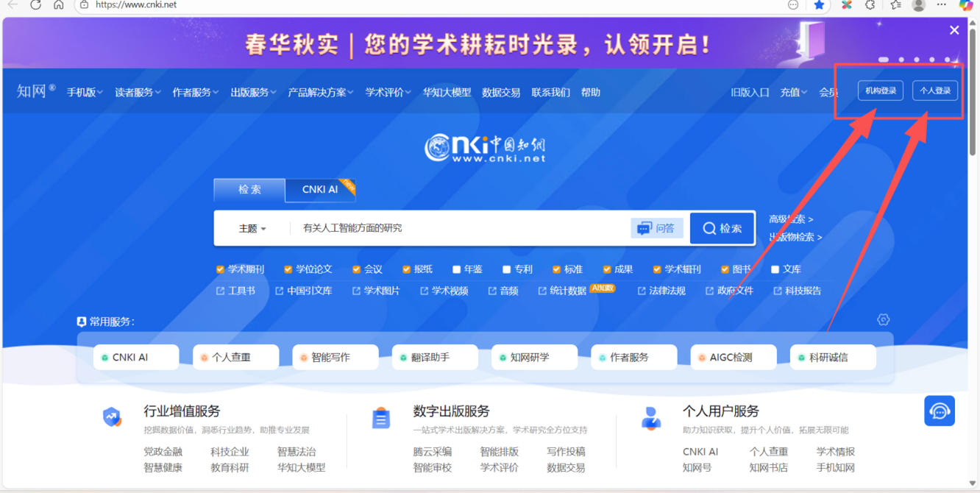Open the 学术视频 external link
Viewport: 980px width, 493px height.
click(x=444, y=291)
